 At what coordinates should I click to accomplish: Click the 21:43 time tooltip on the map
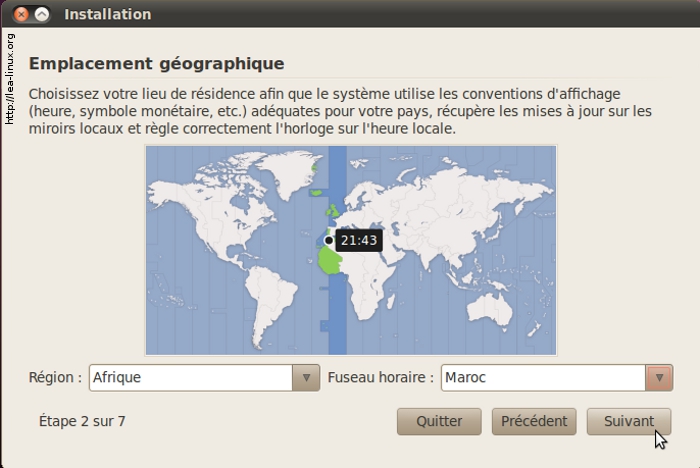pyautogui.click(x=358, y=241)
